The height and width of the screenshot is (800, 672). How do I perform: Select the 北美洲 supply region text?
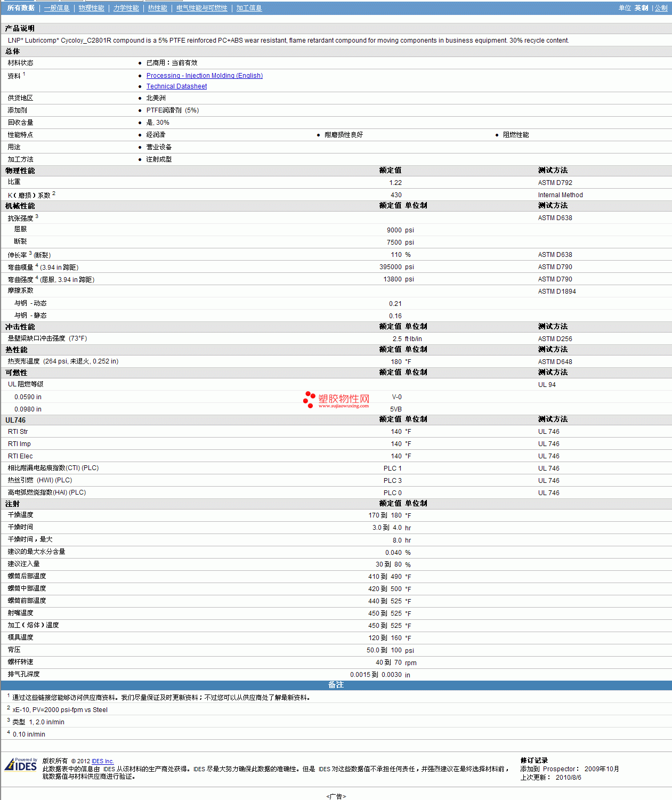(156, 98)
